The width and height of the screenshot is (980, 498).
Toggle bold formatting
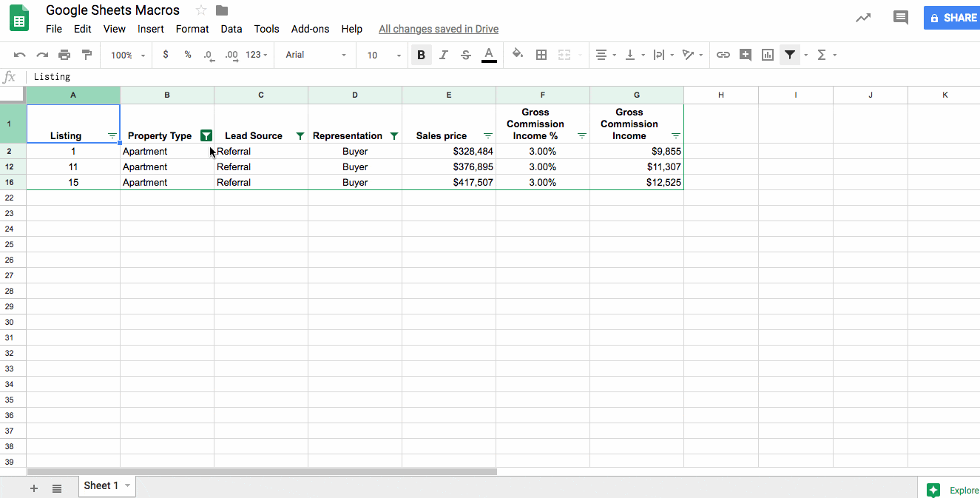click(x=421, y=55)
